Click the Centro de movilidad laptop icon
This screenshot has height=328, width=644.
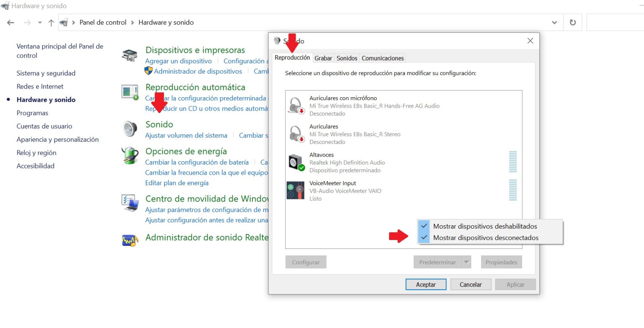pyautogui.click(x=130, y=203)
